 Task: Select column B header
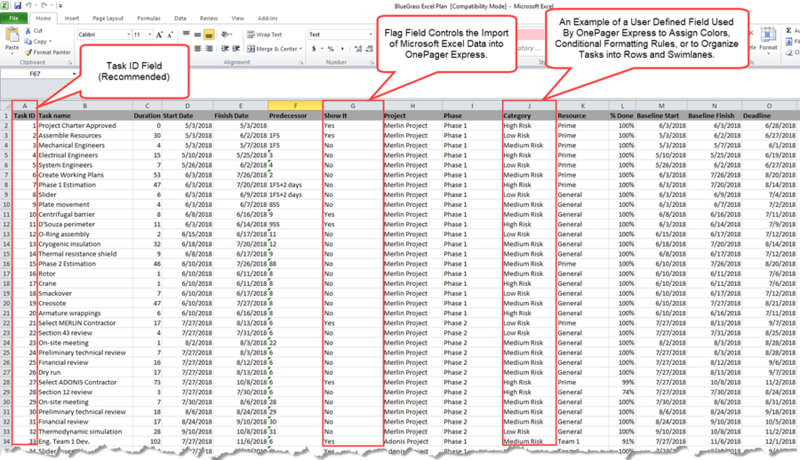point(85,106)
